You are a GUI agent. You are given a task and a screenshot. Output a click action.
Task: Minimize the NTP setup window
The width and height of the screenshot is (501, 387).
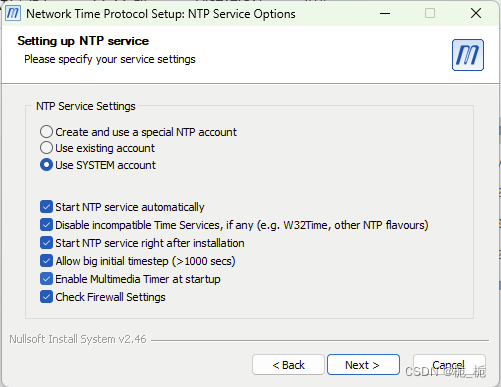(385, 14)
